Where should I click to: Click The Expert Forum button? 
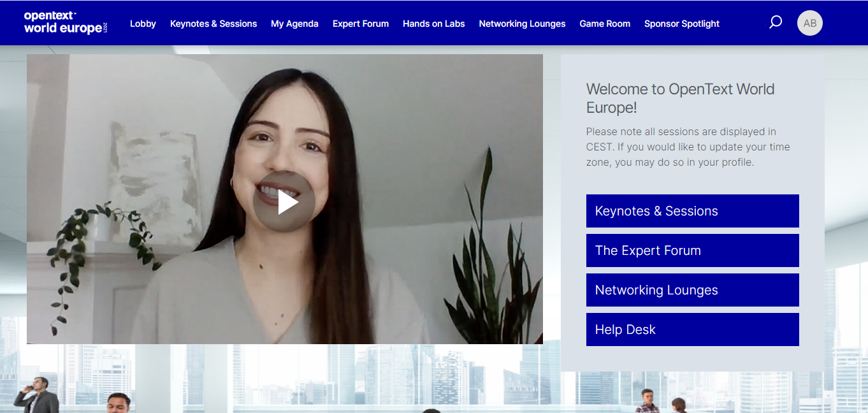(693, 250)
